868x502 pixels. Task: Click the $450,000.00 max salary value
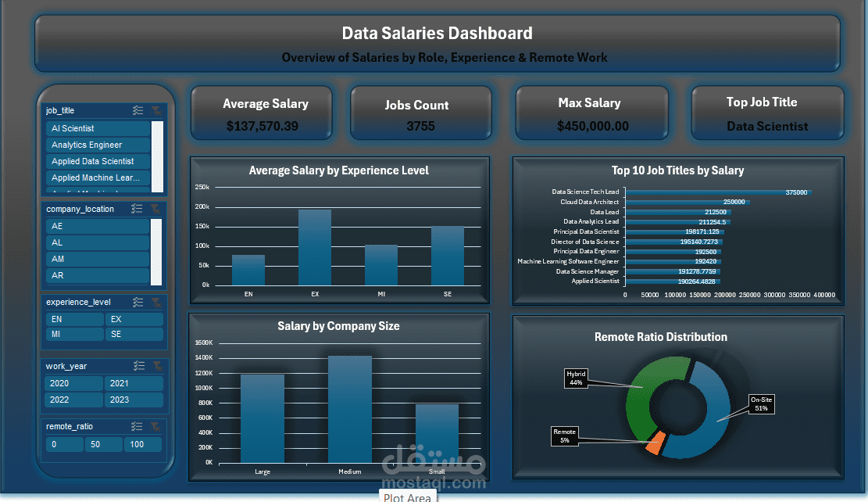(x=593, y=127)
